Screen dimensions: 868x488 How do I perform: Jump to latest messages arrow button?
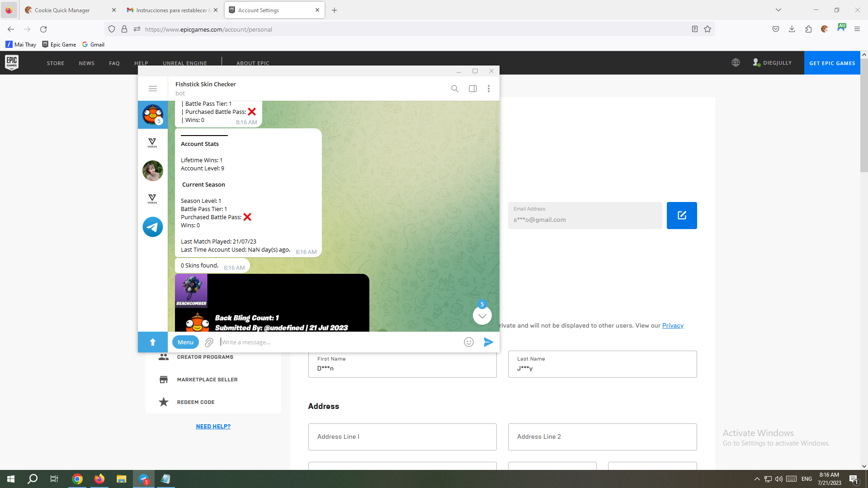(482, 316)
